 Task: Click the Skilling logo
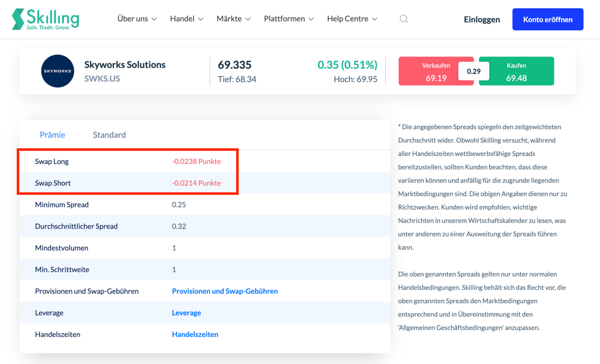(x=45, y=19)
